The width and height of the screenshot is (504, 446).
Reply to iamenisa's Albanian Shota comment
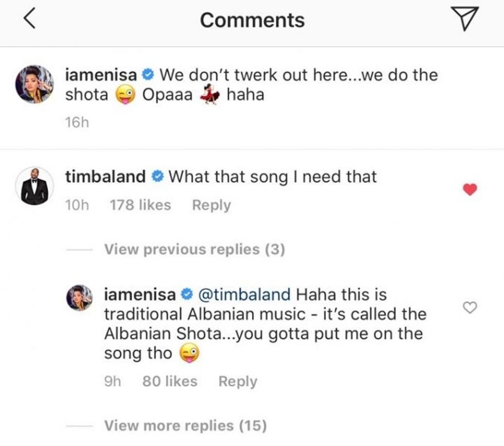238,381
